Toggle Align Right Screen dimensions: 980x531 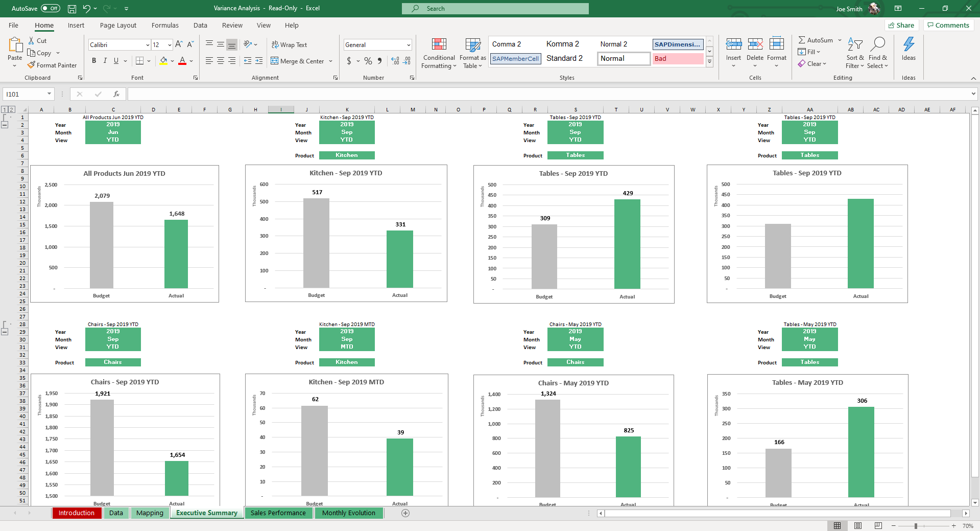[232, 61]
